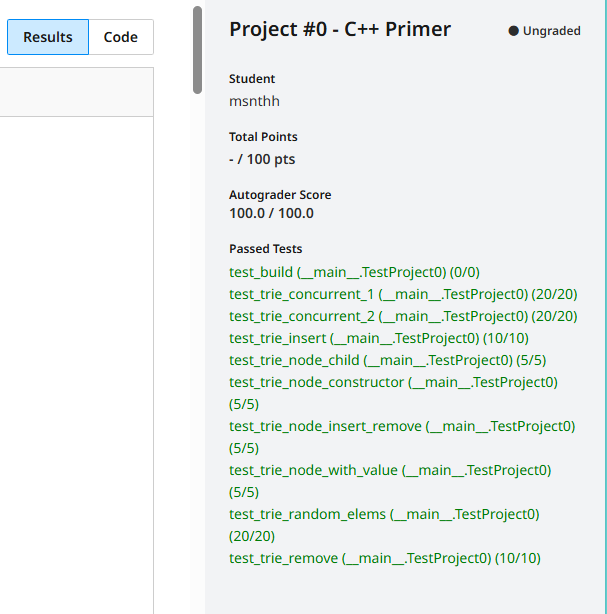This screenshot has width=607, height=614.
Task: Select test_trie_node_insert_remove test entry
Action: pos(402,426)
